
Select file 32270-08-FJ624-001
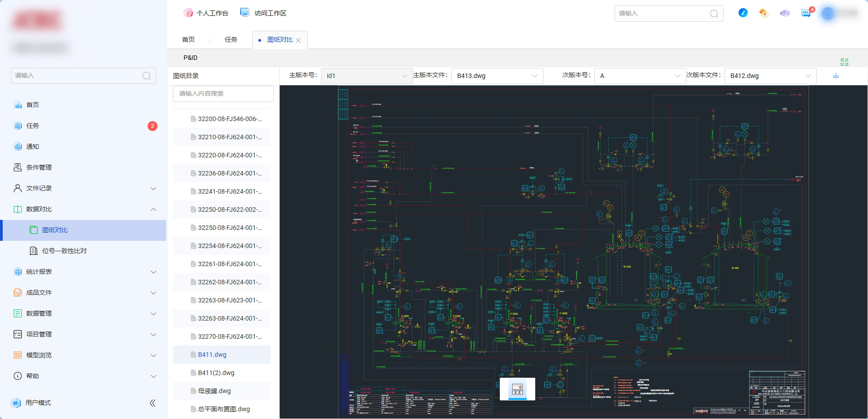pos(222,336)
